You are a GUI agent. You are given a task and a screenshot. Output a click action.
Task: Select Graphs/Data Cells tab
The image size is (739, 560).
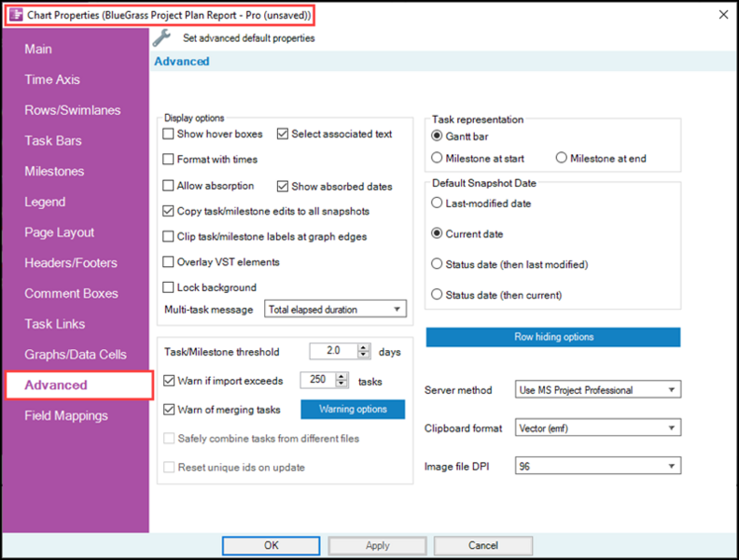coord(76,355)
